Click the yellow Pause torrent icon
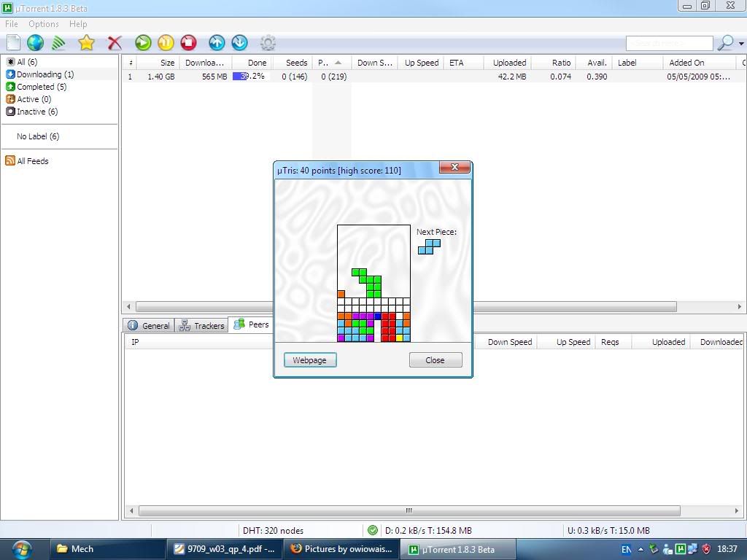The height and width of the screenshot is (560, 747). tap(166, 43)
